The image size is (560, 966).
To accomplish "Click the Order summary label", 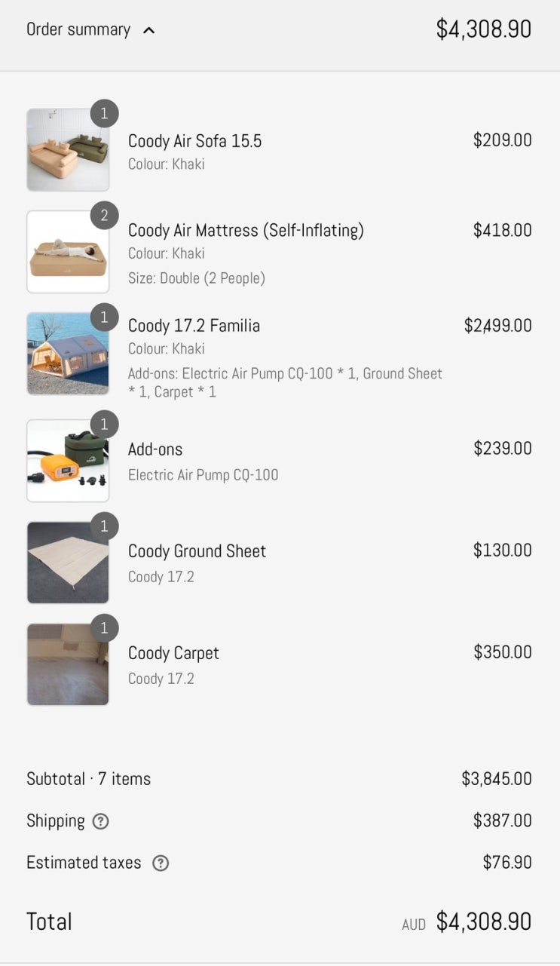I will [78, 29].
